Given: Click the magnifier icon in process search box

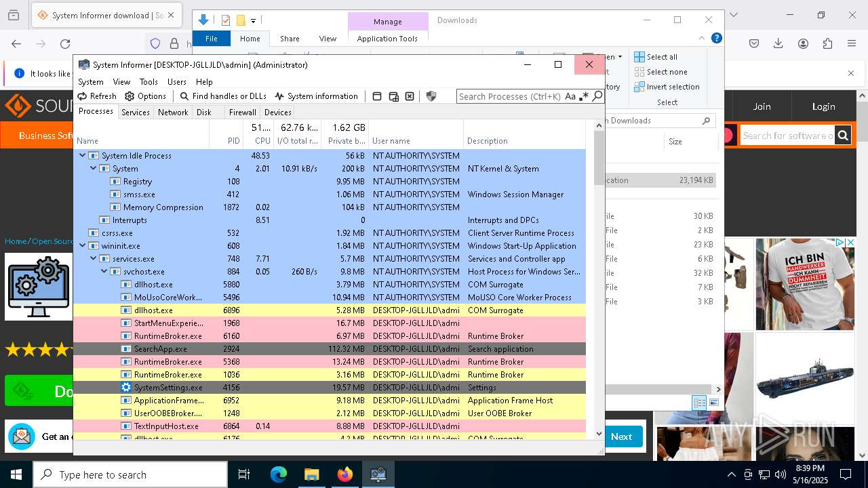Looking at the screenshot, I should coord(597,96).
